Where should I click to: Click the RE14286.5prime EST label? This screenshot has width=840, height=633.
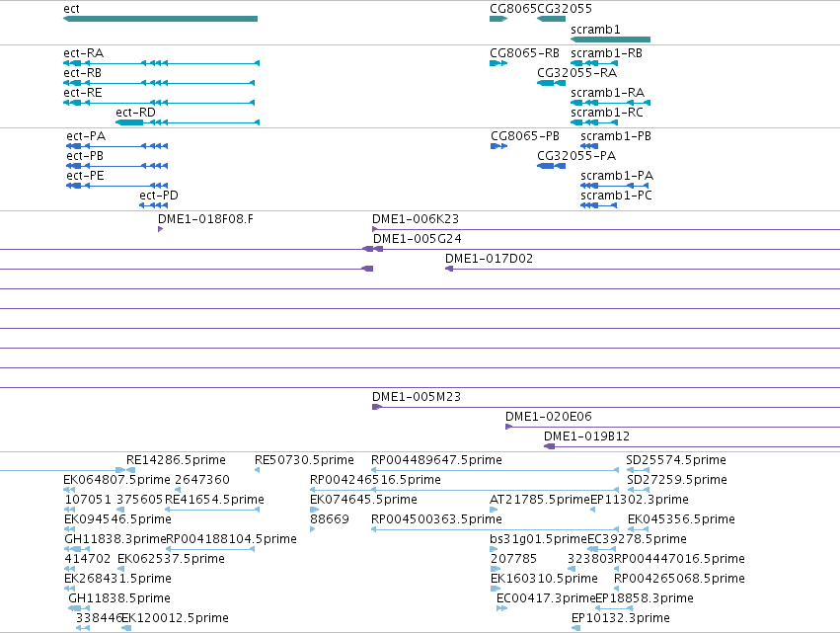click(x=177, y=460)
